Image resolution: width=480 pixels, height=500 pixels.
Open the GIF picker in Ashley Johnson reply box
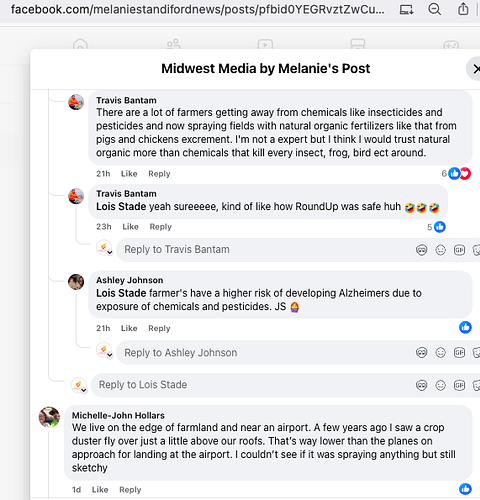pyautogui.click(x=459, y=352)
